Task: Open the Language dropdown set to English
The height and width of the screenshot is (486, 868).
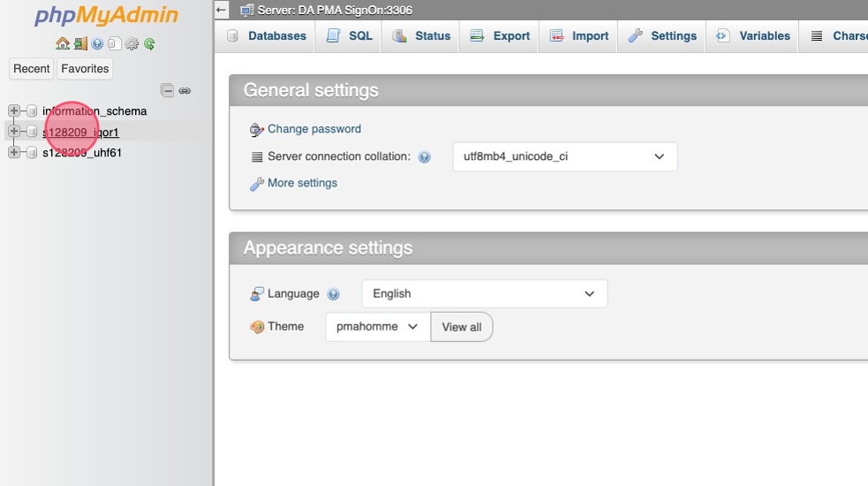Action: tap(484, 293)
